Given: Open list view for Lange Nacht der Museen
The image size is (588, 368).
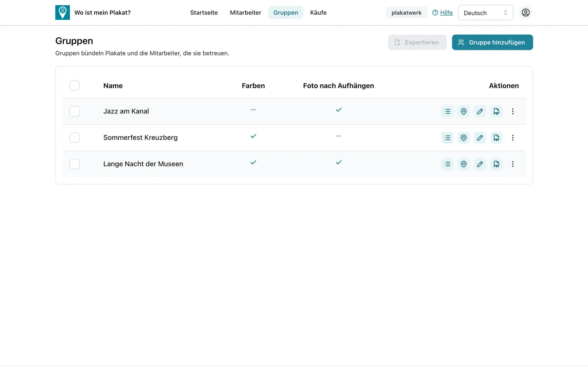Looking at the screenshot, I should [x=447, y=164].
